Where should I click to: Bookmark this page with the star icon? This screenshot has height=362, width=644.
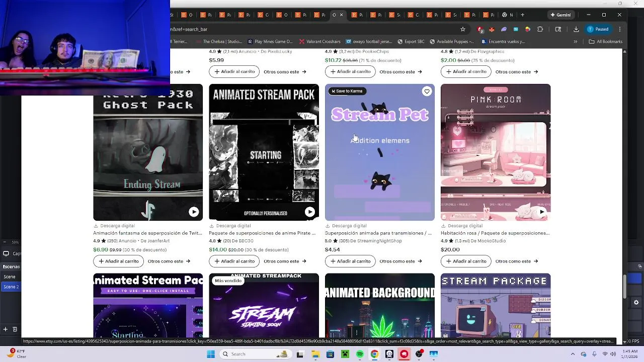pyautogui.click(x=463, y=29)
